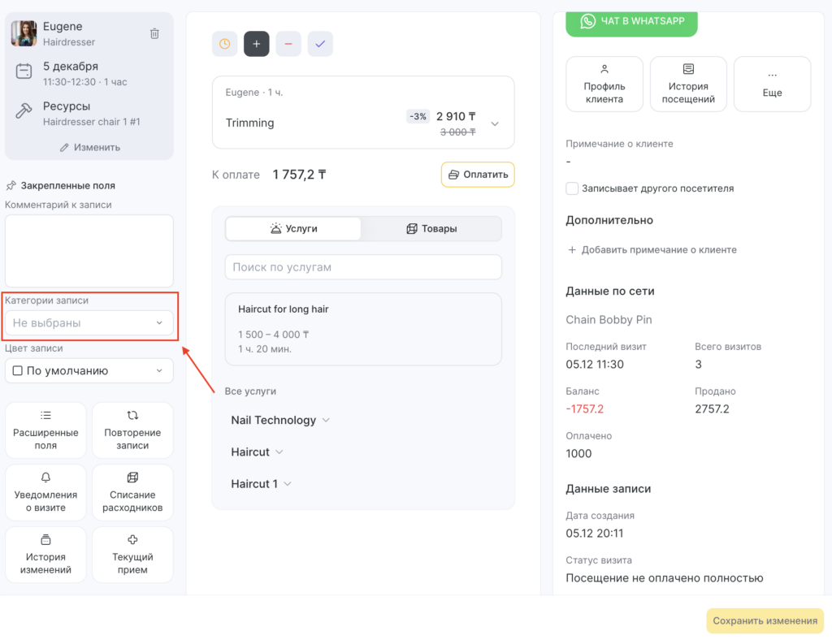Viewport: 832px width, 644px height.
Task: Open Профиль клиента
Action: (604, 84)
